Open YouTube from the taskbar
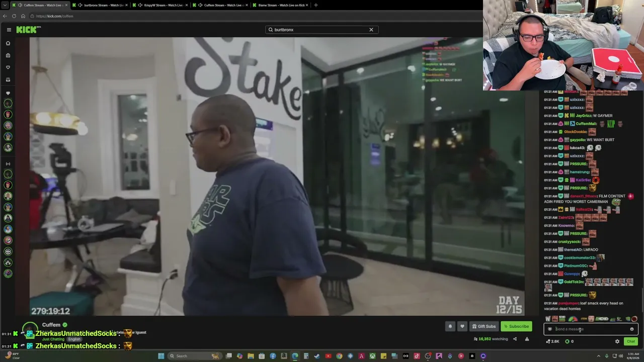644x362 pixels. [x=328, y=356]
